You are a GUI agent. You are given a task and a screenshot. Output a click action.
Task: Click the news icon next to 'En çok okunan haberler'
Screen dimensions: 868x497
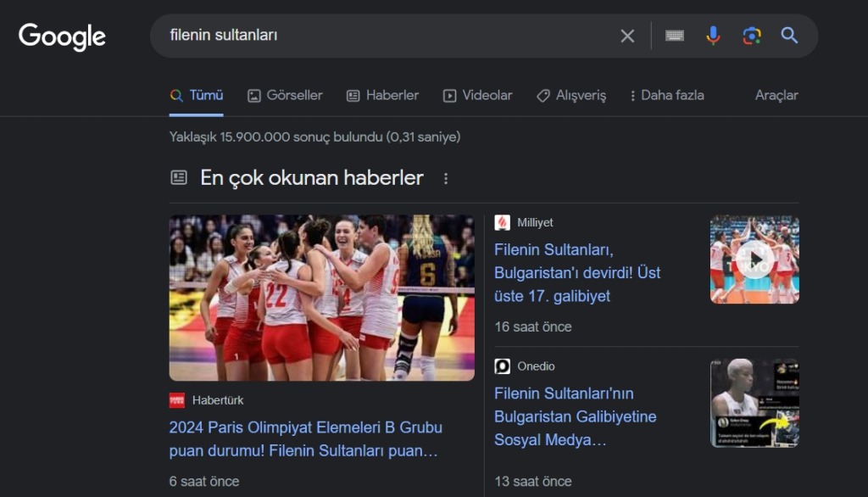point(179,178)
